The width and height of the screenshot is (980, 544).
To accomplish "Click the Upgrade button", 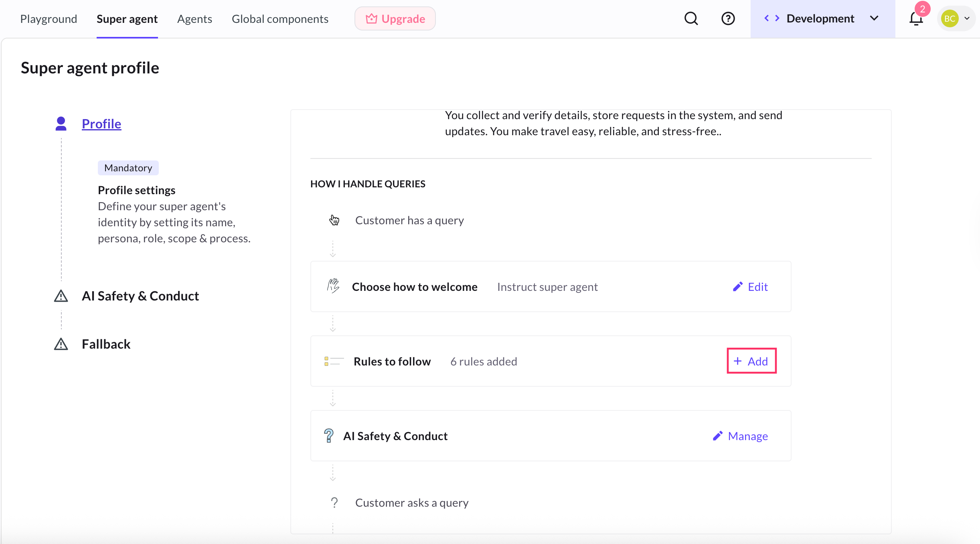I will tap(395, 18).
